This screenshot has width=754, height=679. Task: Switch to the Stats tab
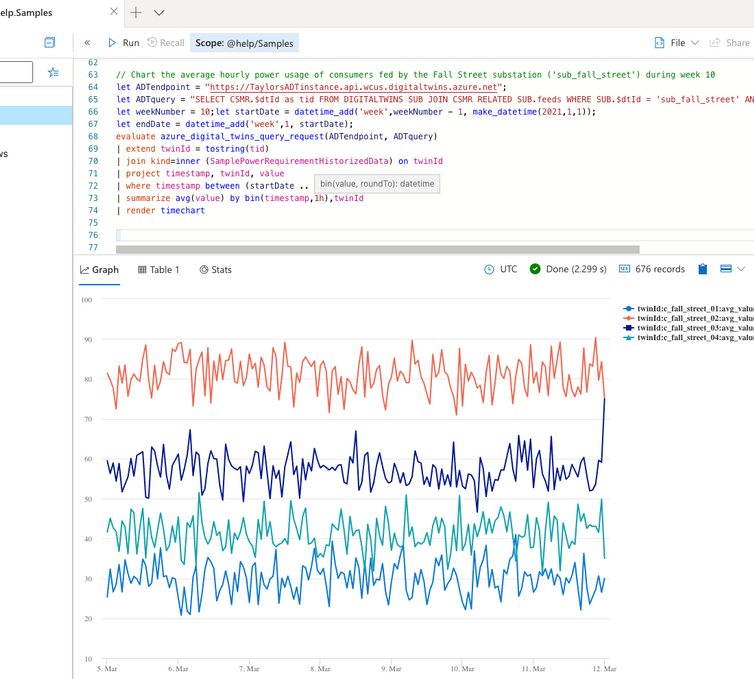coord(215,270)
